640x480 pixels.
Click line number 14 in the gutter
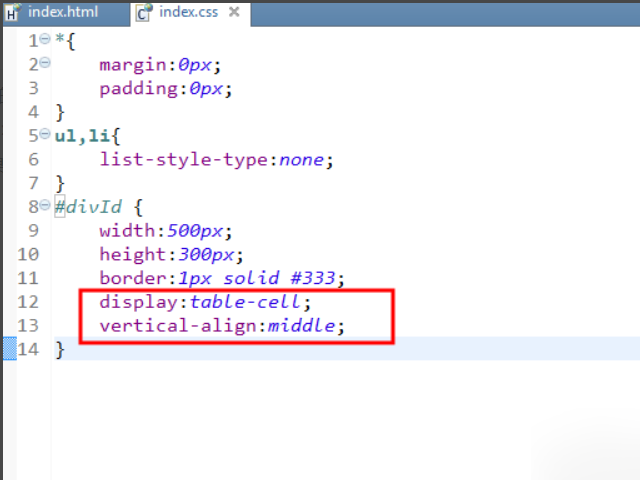coord(28,349)
